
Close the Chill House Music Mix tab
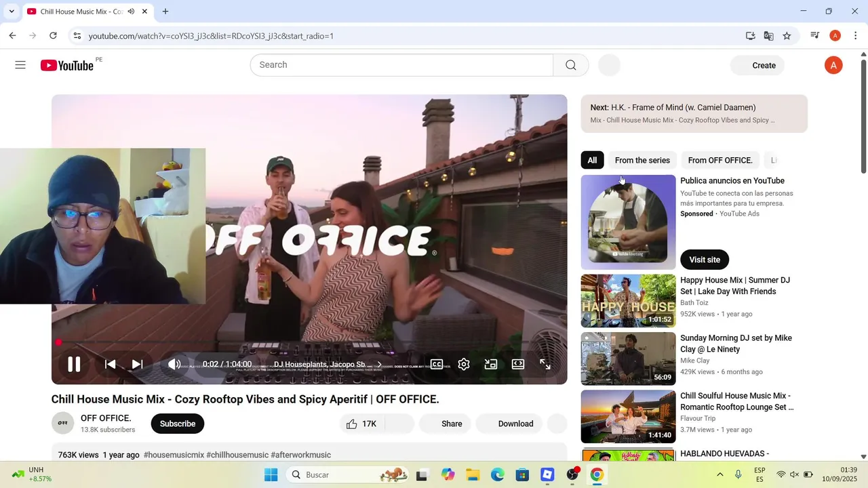tap(144, 12)
